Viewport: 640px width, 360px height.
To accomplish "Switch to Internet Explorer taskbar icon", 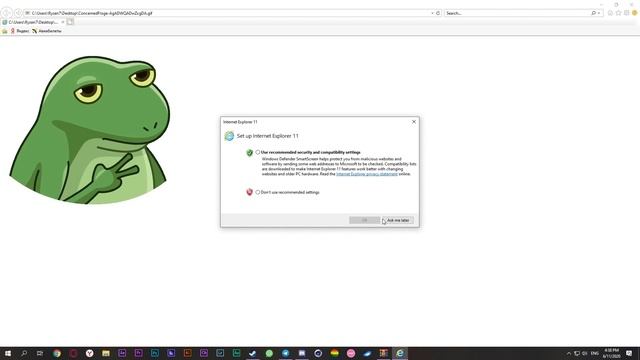I will 400,353.
